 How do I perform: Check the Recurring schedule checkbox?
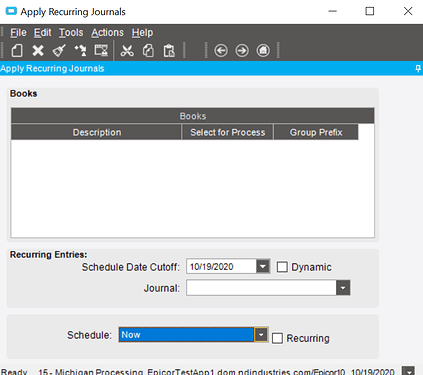click(277, 338)
